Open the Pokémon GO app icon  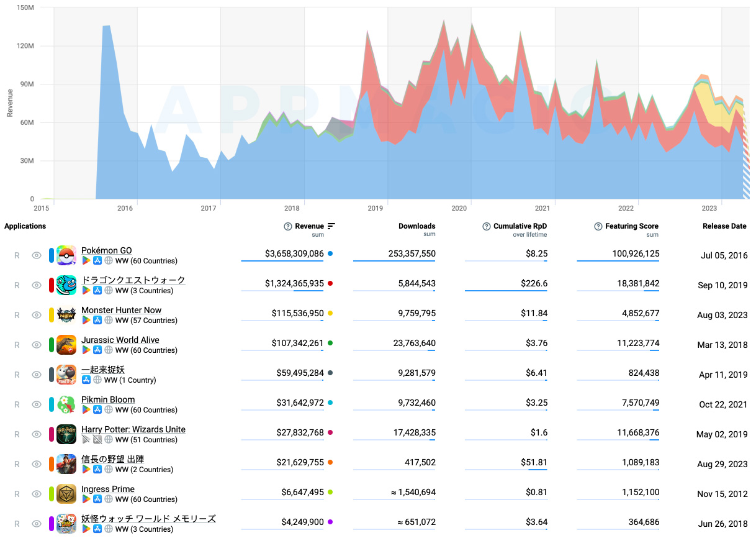tap(66, 255)
